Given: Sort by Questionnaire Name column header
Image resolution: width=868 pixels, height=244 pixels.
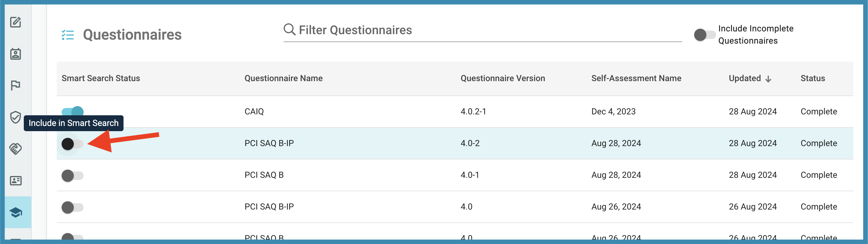Looking at the screenshot, I should [283, 78].
